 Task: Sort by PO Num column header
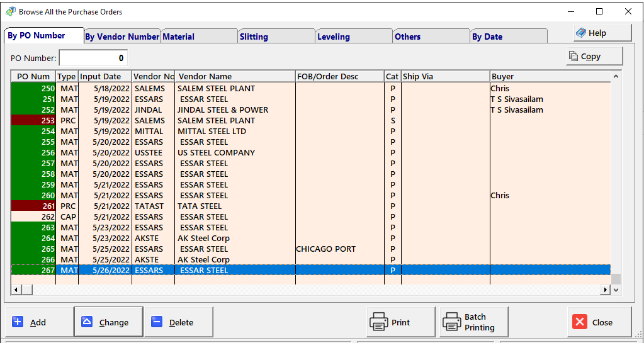(33, 76)
